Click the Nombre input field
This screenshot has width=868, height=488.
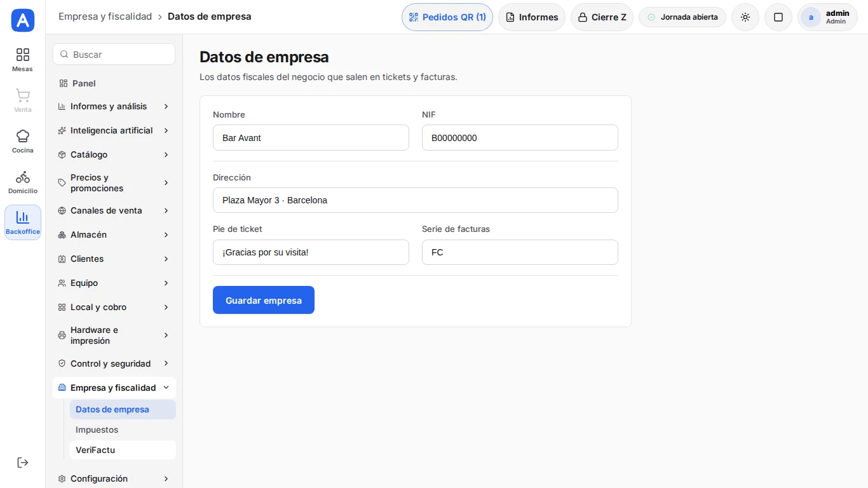tap(311, 138)
